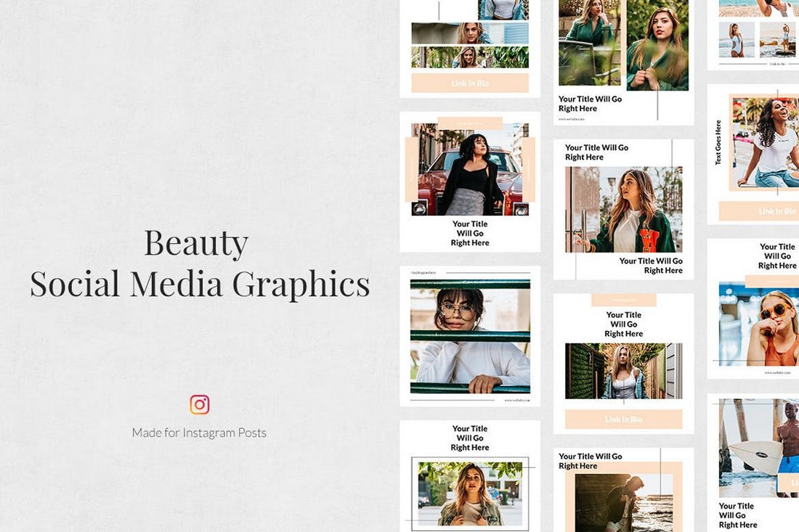Image resolution: width=799 pixels, height=532 pixels.
Task: Click 'Made for Instagram Posts' caption
Action: pyautogui.click(x=200, y=433)
